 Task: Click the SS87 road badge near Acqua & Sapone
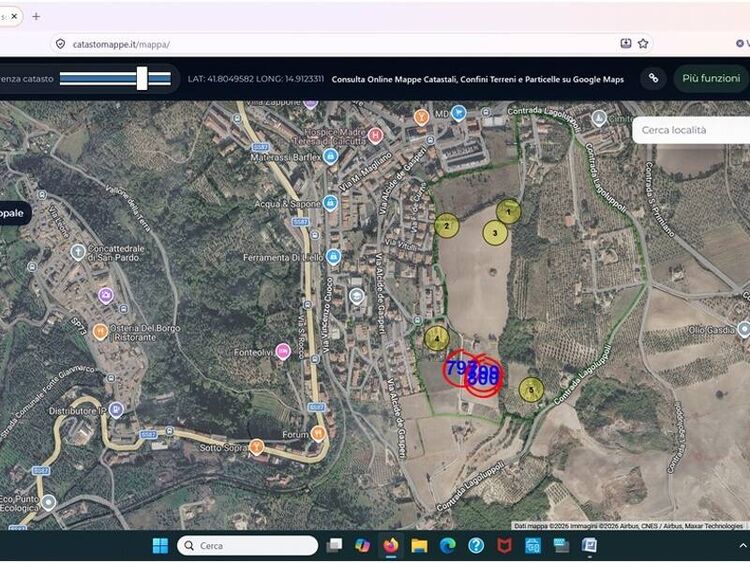(301, 221)
